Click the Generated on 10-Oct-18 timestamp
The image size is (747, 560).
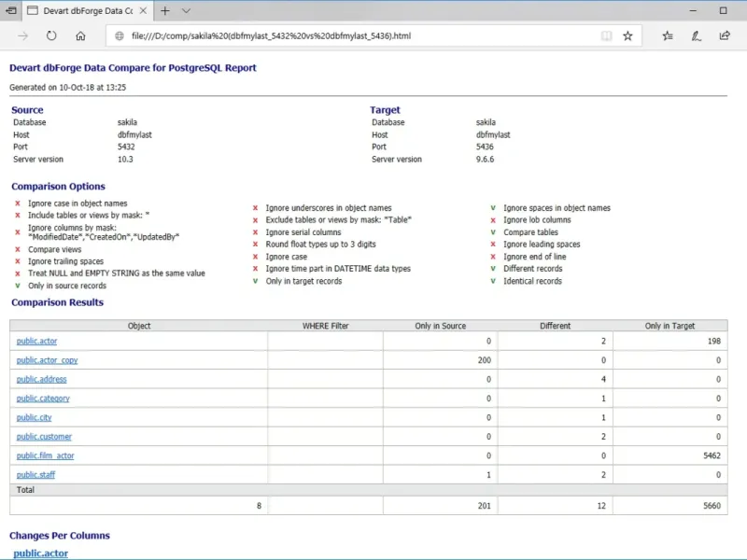[x=67, y=87]
